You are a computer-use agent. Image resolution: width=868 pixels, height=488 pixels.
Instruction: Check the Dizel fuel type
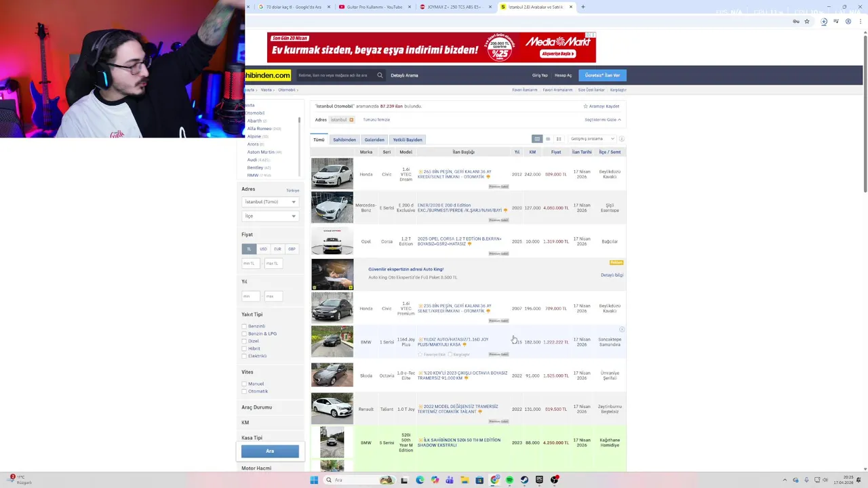(x=244, y=341)
